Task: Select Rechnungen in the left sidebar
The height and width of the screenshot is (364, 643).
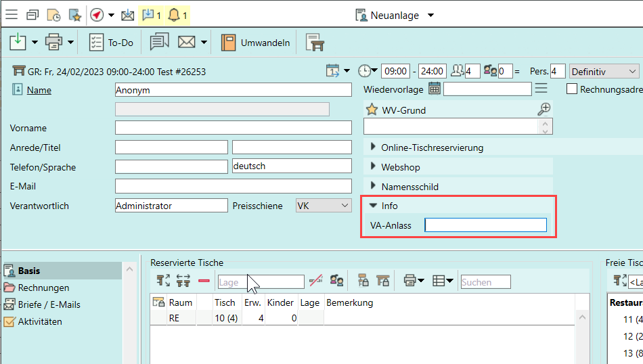Action: [43, 288]
